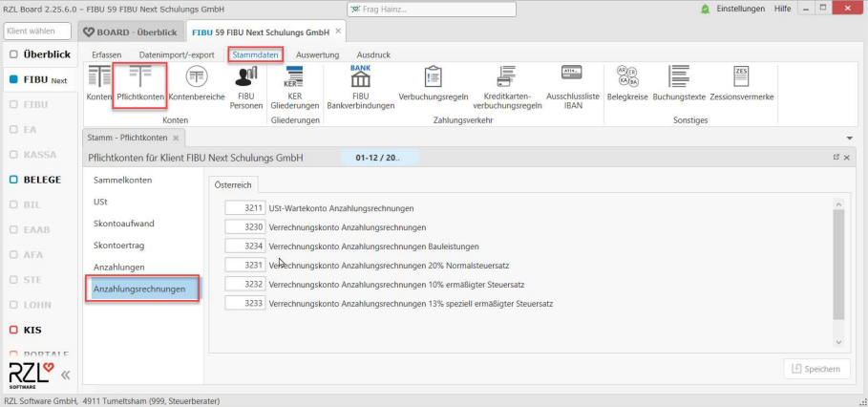Click the Zessionsvermerke icon
This screenshot has height=407, width=868.
[742, 84]
